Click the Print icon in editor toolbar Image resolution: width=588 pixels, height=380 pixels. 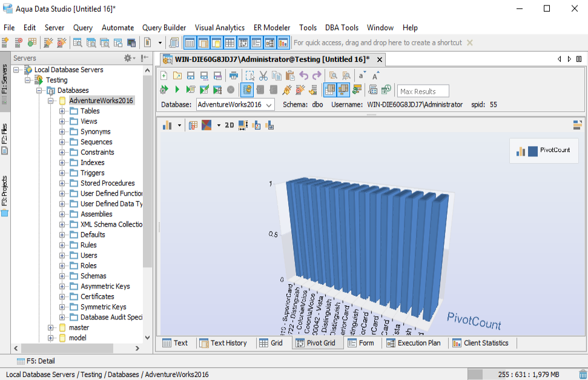(233, 76)
